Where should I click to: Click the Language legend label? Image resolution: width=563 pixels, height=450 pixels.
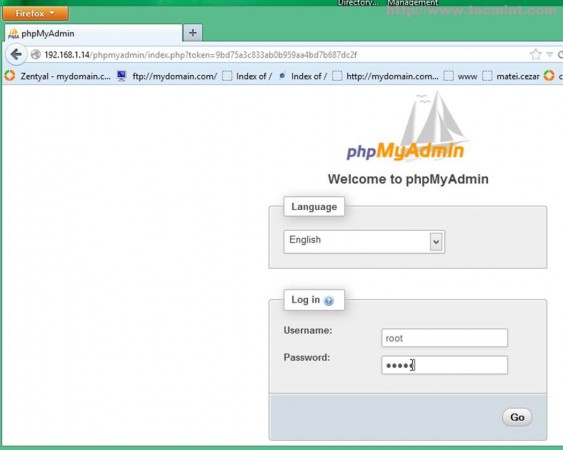point(314,207)
